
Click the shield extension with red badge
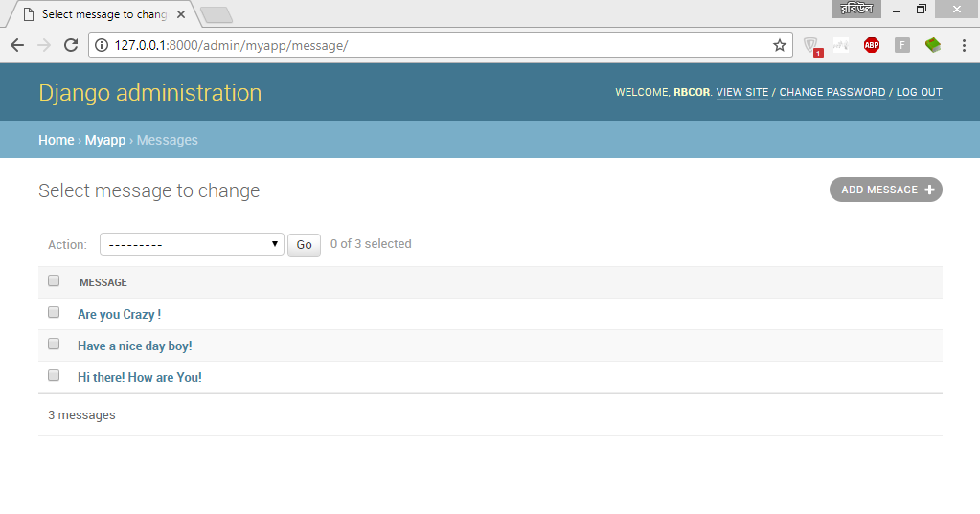click(810, 45)
